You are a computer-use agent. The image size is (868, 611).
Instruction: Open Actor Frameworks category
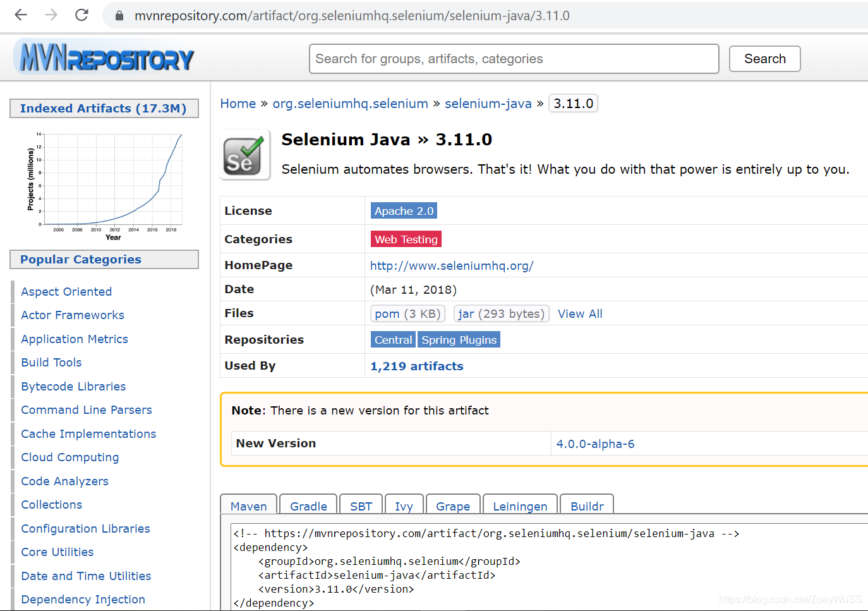[x=73, y=315]
